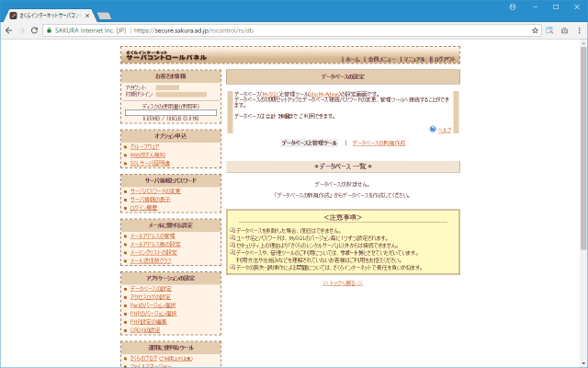This screenshot has height=368, width=588.
Task: Click the phpMyAdmin link in the description
Action: (x=324, y=94)
